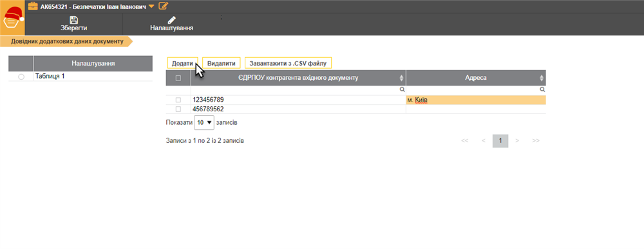Click the empty address cell for 456789562
644x249 pixels.
pyautogui.click(x=476, y=109)
